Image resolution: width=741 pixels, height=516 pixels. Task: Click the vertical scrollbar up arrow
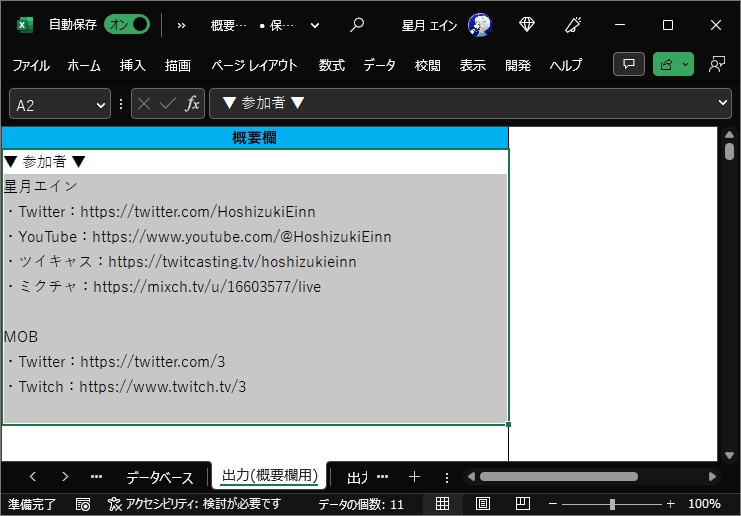pyautogui.click(x=729, y=135)
